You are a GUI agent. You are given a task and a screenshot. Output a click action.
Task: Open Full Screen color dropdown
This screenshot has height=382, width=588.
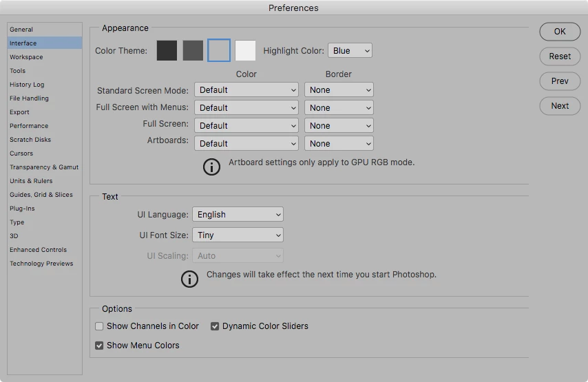pos(246,125)
